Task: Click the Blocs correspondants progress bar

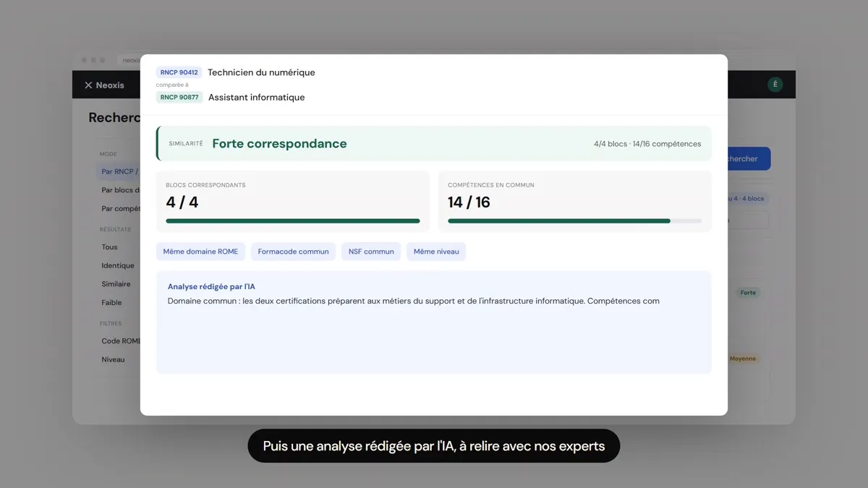Action: [x=293, y=221]
